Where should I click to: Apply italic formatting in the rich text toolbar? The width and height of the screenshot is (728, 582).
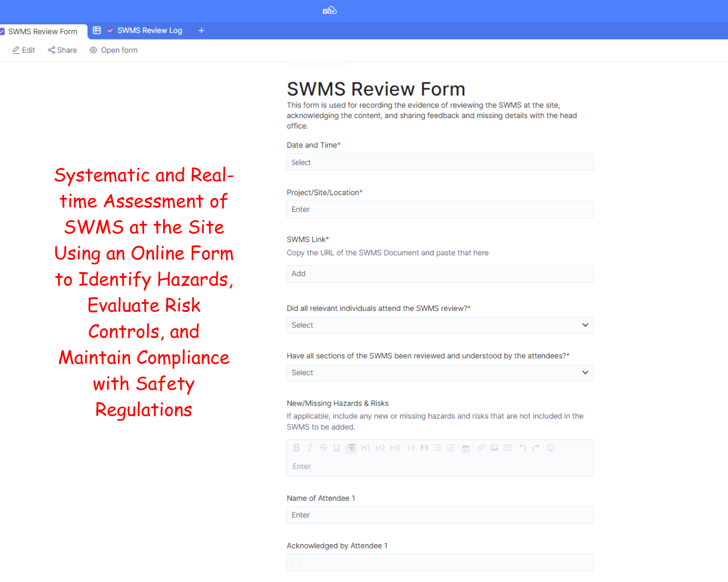pyautogui.click(x=310, y=448)
